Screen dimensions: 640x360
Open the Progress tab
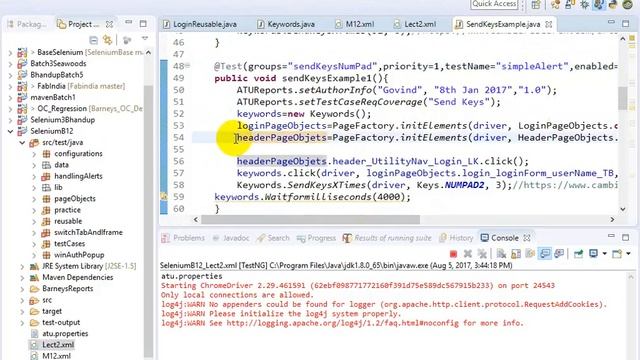(x=316, y=238)
